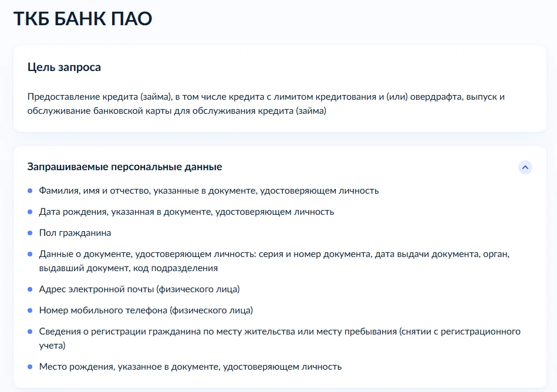Select the 'Цель запроса' heading
The height and width of the screenshot is (392, 557).
(65, 67)
